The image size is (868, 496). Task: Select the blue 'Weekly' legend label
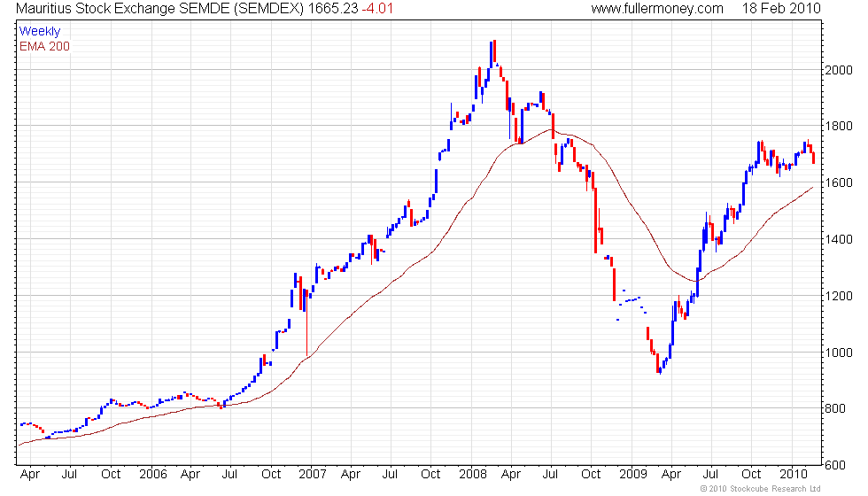point(40,32)
